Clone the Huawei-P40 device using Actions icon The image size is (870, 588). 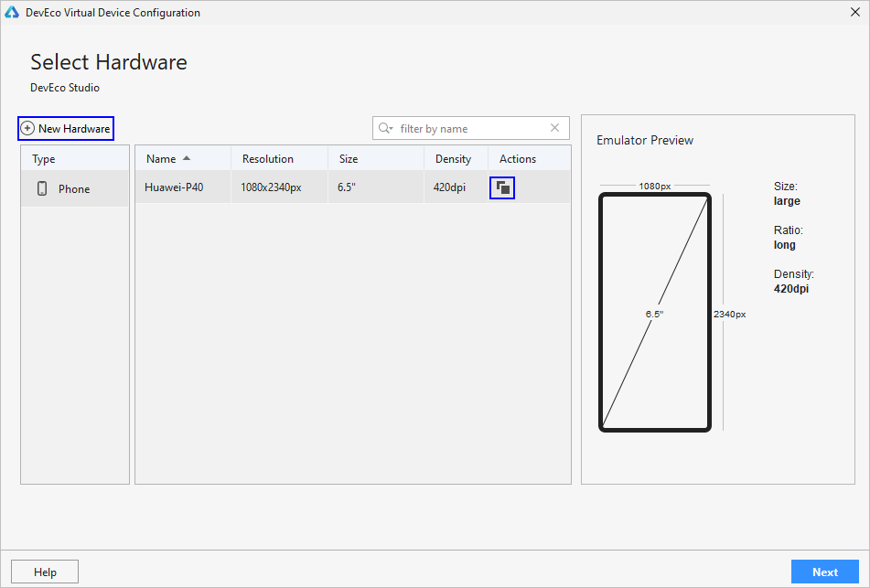point(502,188)
